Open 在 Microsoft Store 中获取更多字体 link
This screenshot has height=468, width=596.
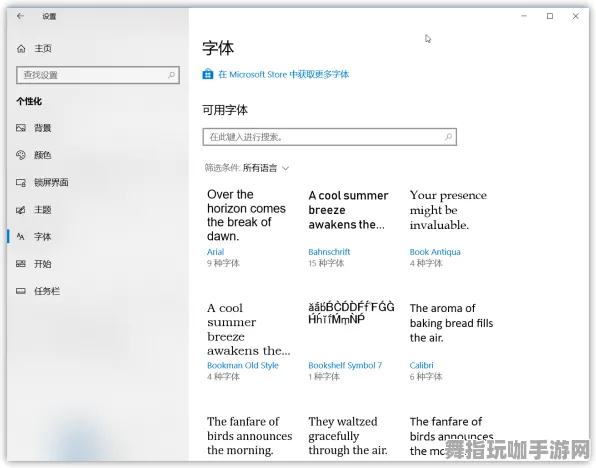pyautogui.click(x=284, y=74)
